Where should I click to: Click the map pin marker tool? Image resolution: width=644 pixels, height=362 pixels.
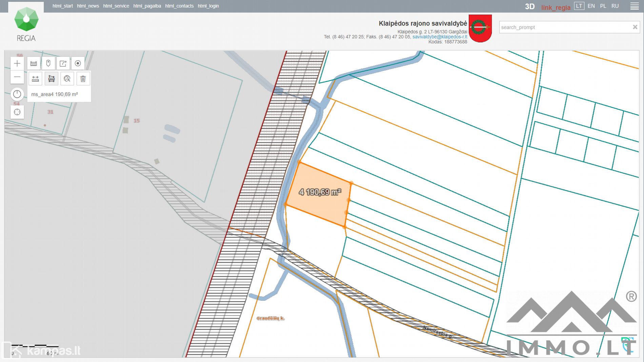point(48,63)
